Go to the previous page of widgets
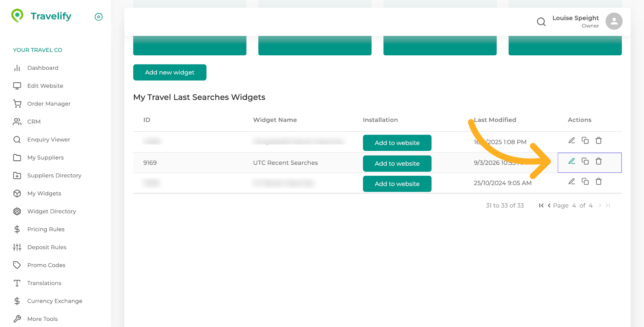This screenshot has height=327, width=644. pyautogui.click(x=549, y=206)
